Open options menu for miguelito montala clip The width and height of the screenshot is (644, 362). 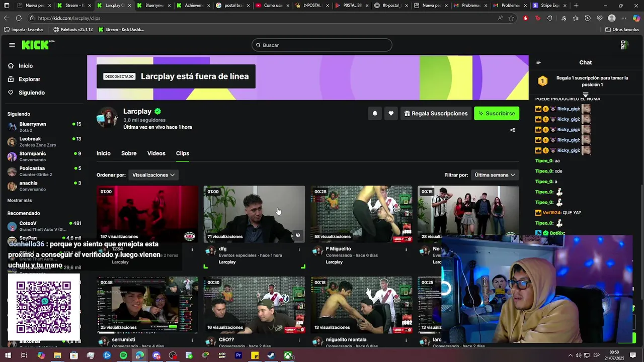coord(406,340)
